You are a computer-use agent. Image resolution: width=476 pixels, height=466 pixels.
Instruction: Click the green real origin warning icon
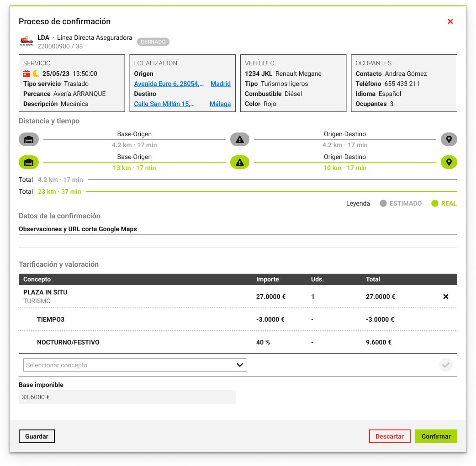pyautogui.click(x=240, y=163)
